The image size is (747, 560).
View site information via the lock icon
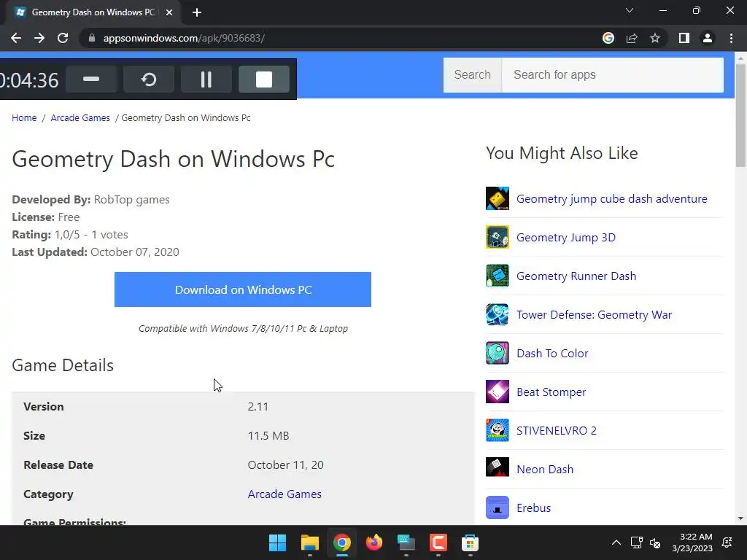tap(92, 38)
